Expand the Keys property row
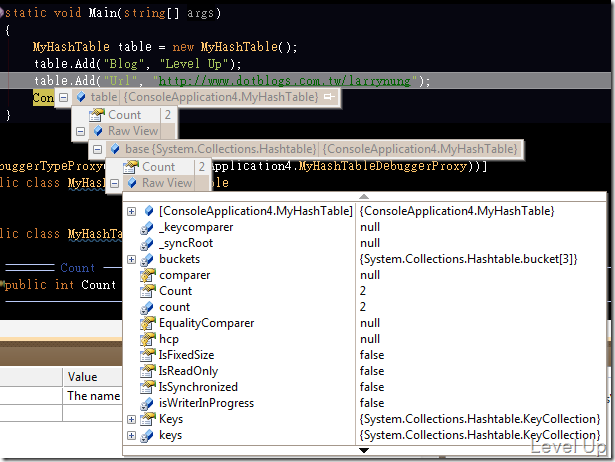Image resolution: width=615 pixels, height=462 pixels. click(131, 419)
